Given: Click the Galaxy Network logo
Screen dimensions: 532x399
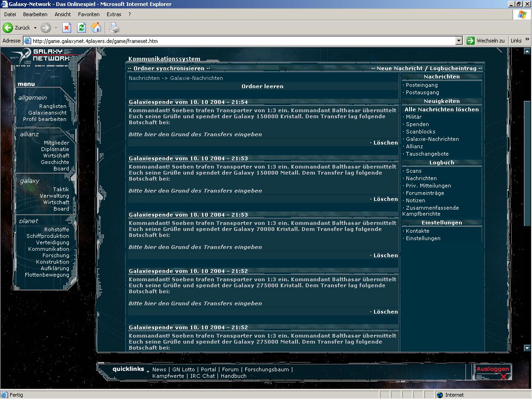Looking at the screenshot, I should [46, 55].
